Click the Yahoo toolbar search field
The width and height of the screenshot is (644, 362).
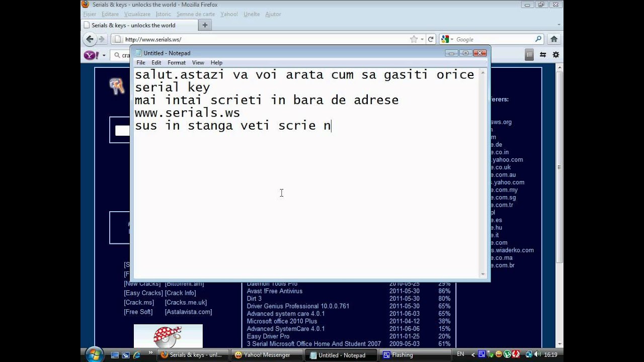[121, 55]
